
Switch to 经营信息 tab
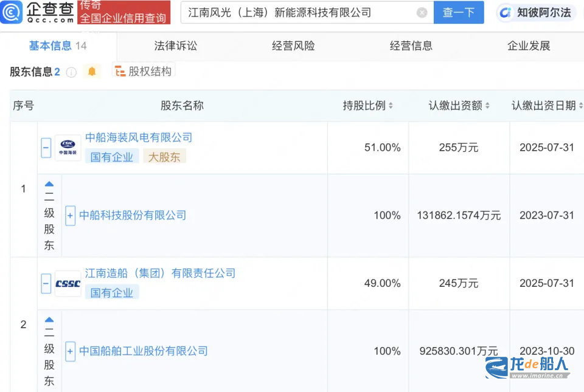[x=411, y=46]
